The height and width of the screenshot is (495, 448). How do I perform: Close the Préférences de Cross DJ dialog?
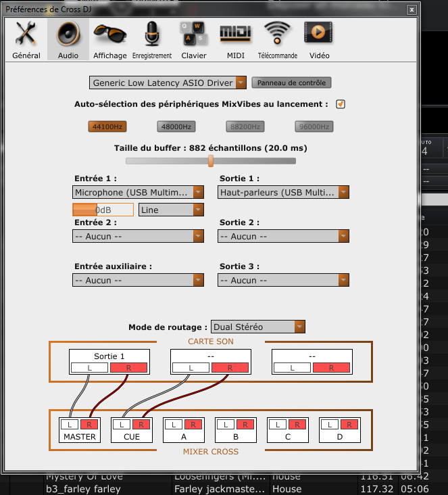coord(412,9)
